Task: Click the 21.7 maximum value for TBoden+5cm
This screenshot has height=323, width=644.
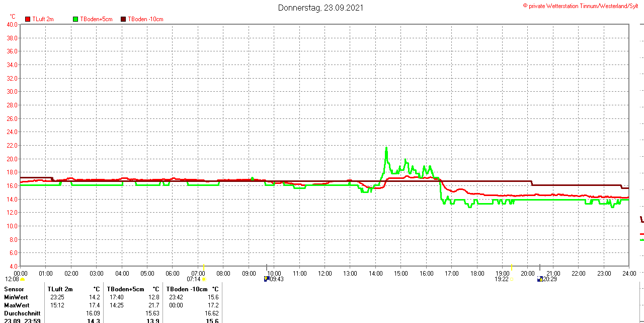Action: 154,305
